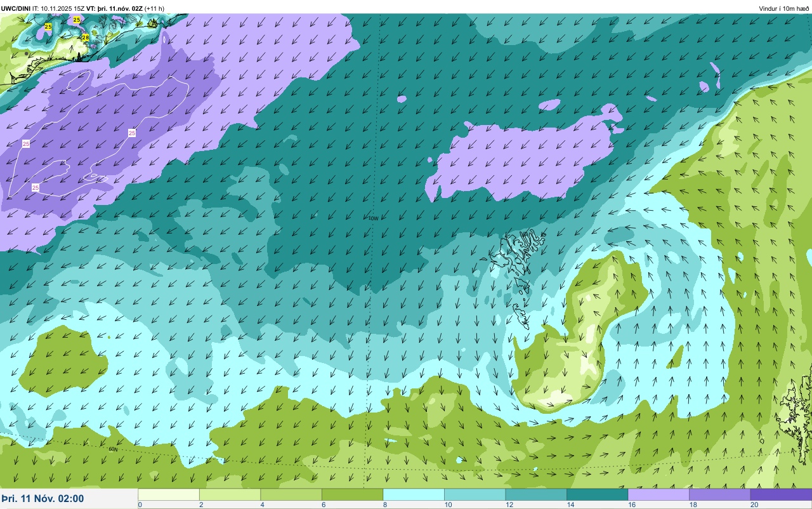Click the 0–2 palest yellow legend swatch
Image resolution: width=812 pixels, height=509 pixels.
[169, 494]
